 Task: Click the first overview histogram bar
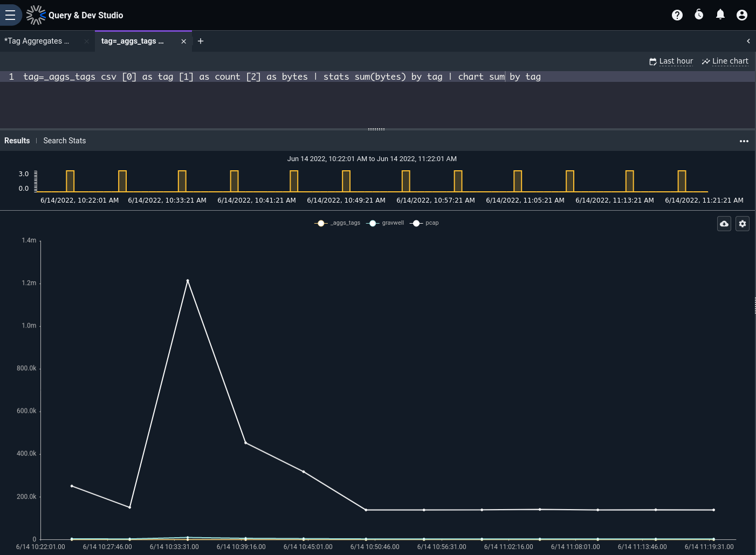tap(70, 181)
